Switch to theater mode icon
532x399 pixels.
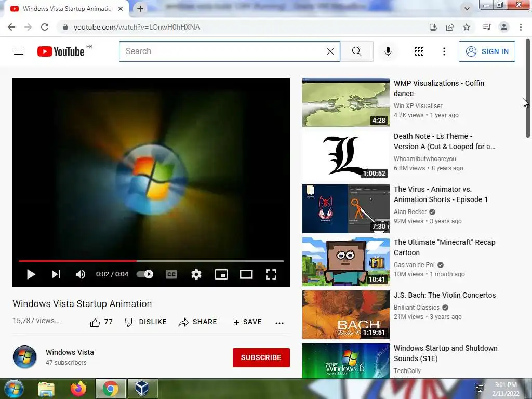(x=246, y=274)
